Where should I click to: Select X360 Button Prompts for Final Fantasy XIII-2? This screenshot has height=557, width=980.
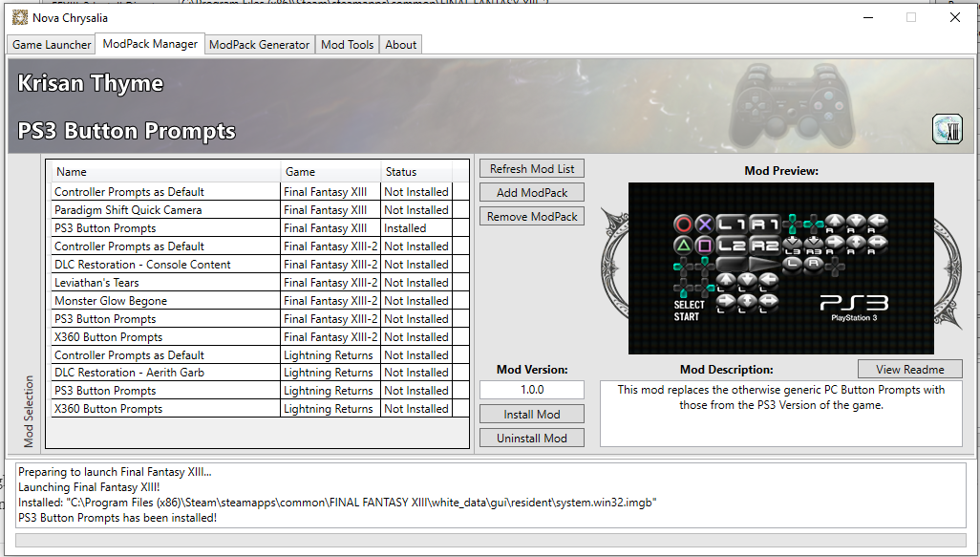tap(260, 337)
